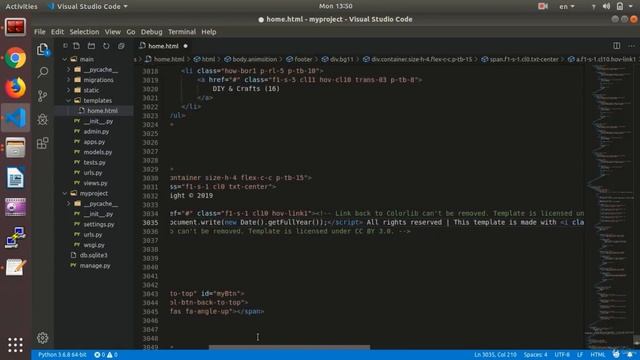
Task: Click LF end-of-line selector
Action: (580, 355)
